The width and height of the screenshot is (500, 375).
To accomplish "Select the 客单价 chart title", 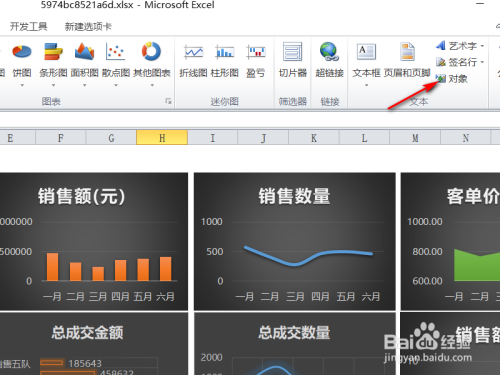I will point(473,196).
